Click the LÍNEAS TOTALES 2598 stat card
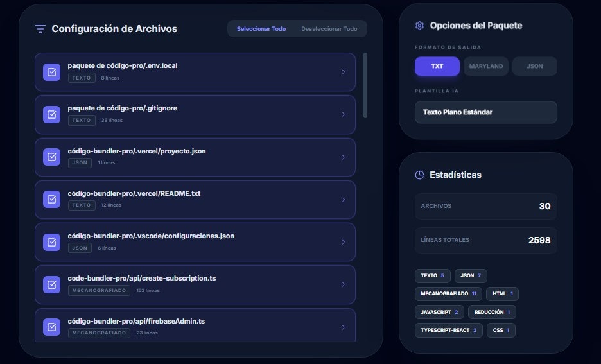 click(x=485, y=240)
